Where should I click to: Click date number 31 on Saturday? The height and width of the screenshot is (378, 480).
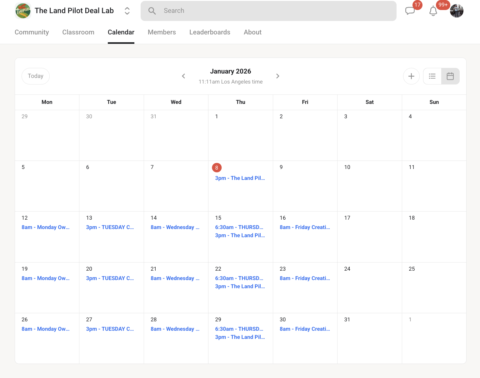pyautogui.click(x=347, y=320)
